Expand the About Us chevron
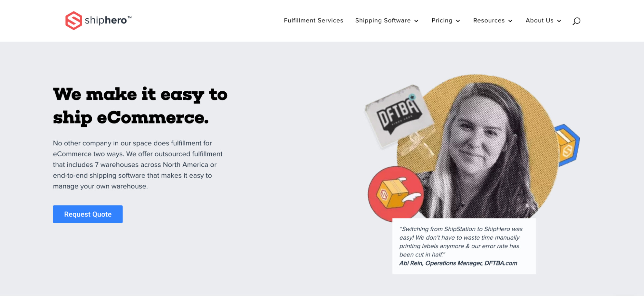Screen dimensions: 644x296 [x=559, y=21]
